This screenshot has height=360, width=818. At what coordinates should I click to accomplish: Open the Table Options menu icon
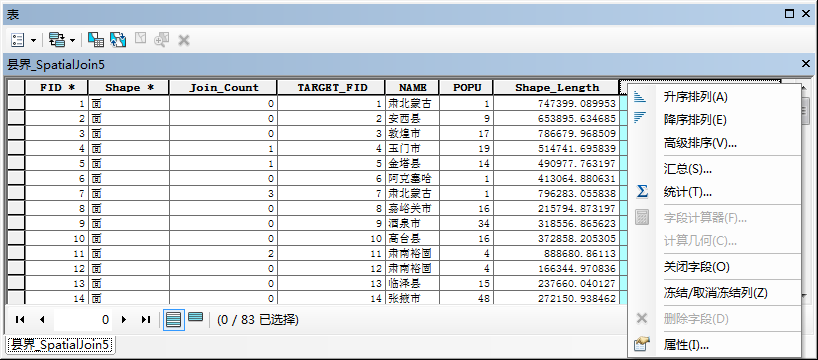[18, 40]
